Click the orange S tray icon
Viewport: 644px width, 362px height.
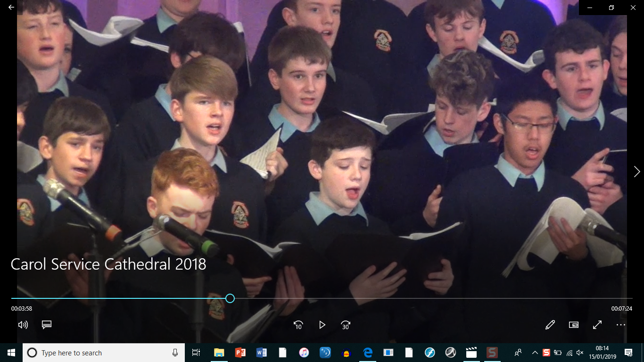[x=546, y=353]
